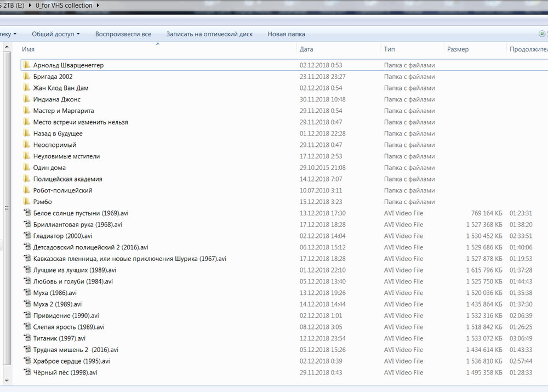Click the left pane vertical scrollbar
The image size is (548, 392).
(7, 208)
